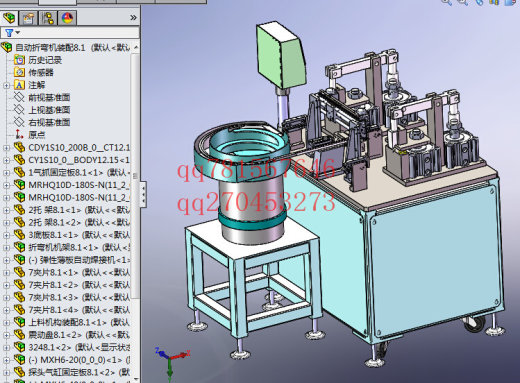
Task: Click the 右视基准面 tree label
Action: pos(49,123)
